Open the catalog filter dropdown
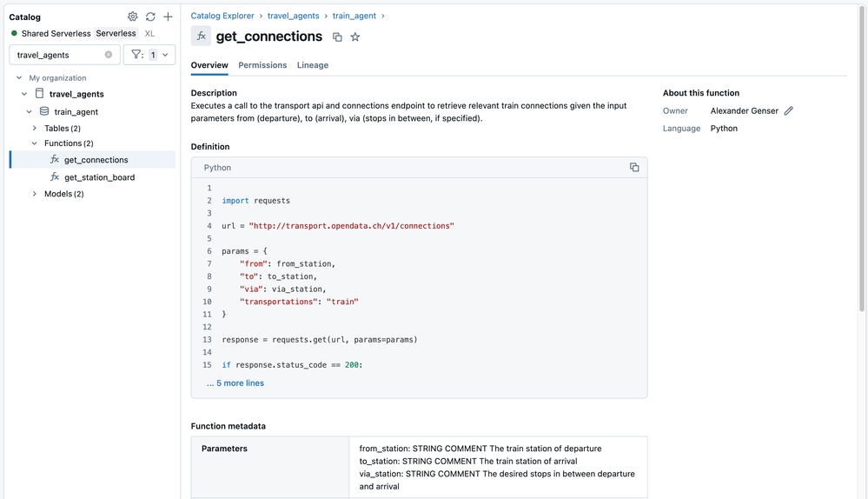 click(149, 55)
